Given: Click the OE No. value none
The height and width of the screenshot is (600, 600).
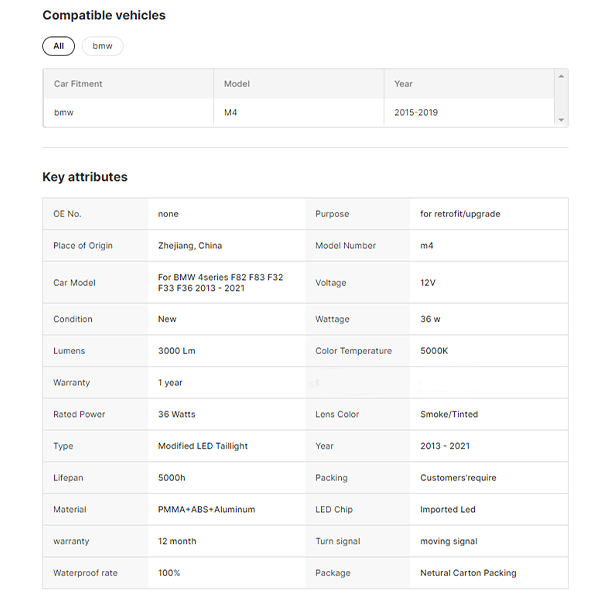Looking at the screenshot, I should pyautogui.click(x=168, y=214).
